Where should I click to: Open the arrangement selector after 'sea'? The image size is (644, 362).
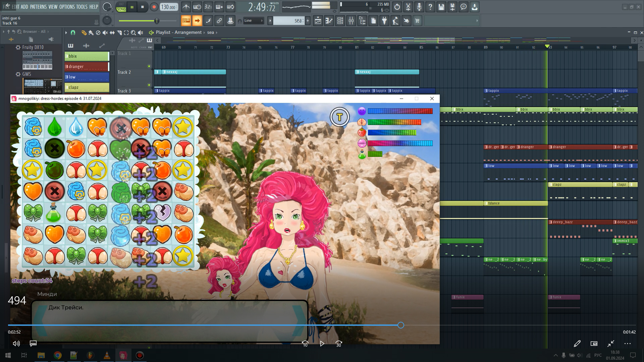pyautogui.click(x=217, y=33)
